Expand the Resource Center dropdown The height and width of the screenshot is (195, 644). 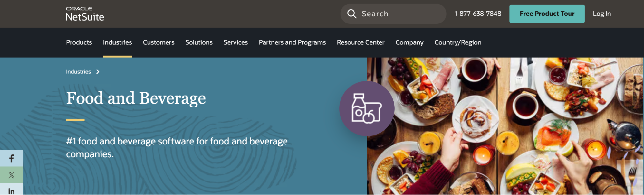360,42
